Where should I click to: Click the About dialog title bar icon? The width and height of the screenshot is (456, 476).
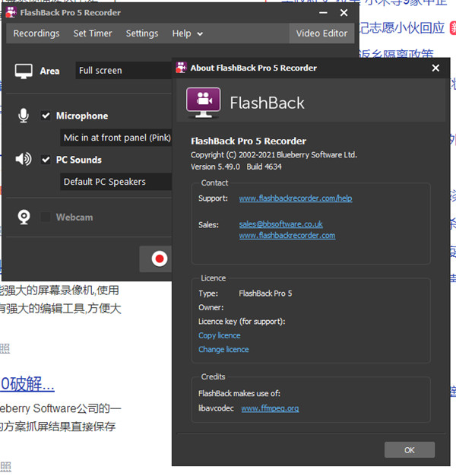tap(181, 68)
